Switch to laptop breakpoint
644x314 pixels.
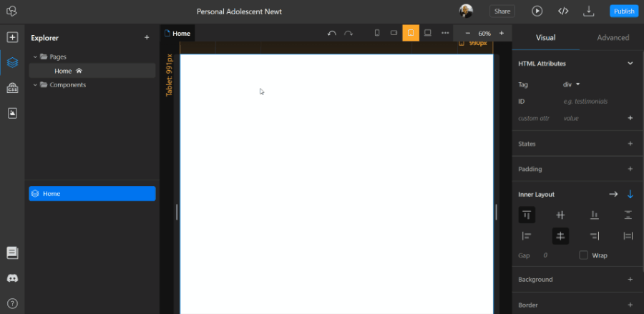coord(428,33)
